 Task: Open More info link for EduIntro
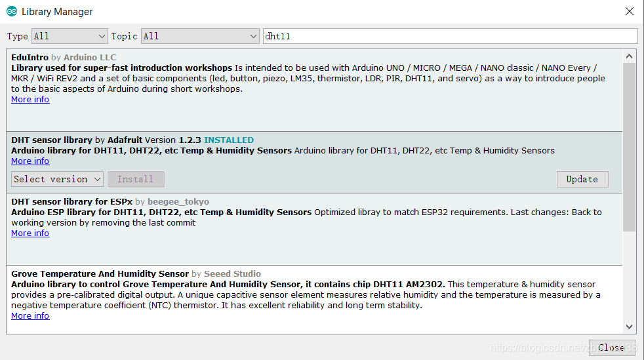click(x=30, y=99)
